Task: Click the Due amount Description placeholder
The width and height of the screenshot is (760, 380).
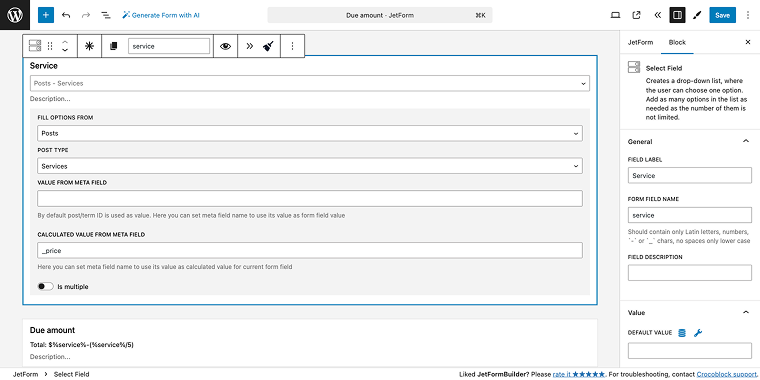Action: [x=50, y=357]
